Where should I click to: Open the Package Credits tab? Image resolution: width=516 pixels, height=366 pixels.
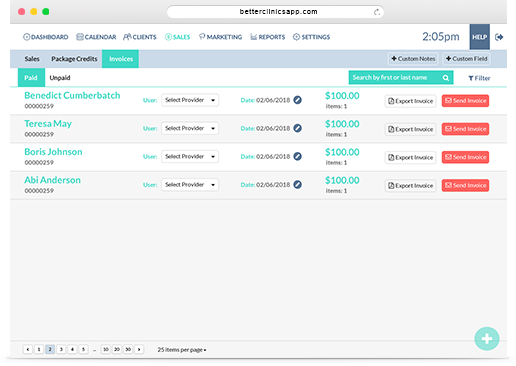coord(74,59)
